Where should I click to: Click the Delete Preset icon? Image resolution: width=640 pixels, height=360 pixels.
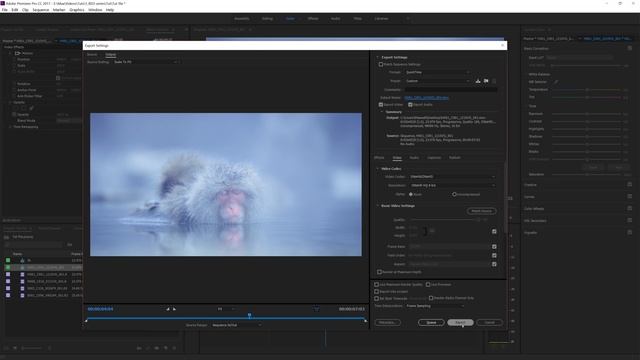pos(494,81)
